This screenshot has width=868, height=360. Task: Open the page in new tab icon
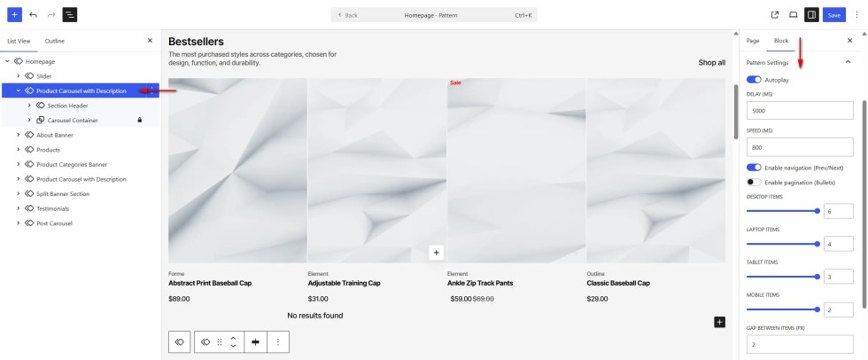tap(775, 15)
